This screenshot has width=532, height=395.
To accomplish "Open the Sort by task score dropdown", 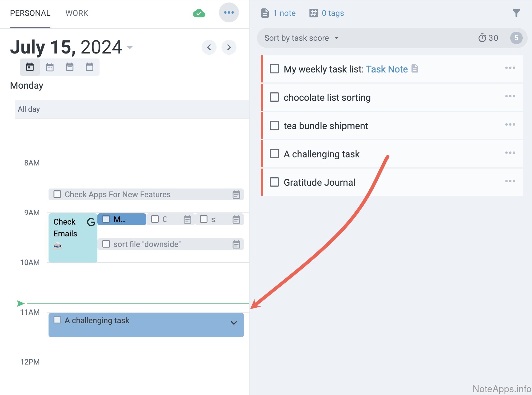I will (x=301, y=38).
